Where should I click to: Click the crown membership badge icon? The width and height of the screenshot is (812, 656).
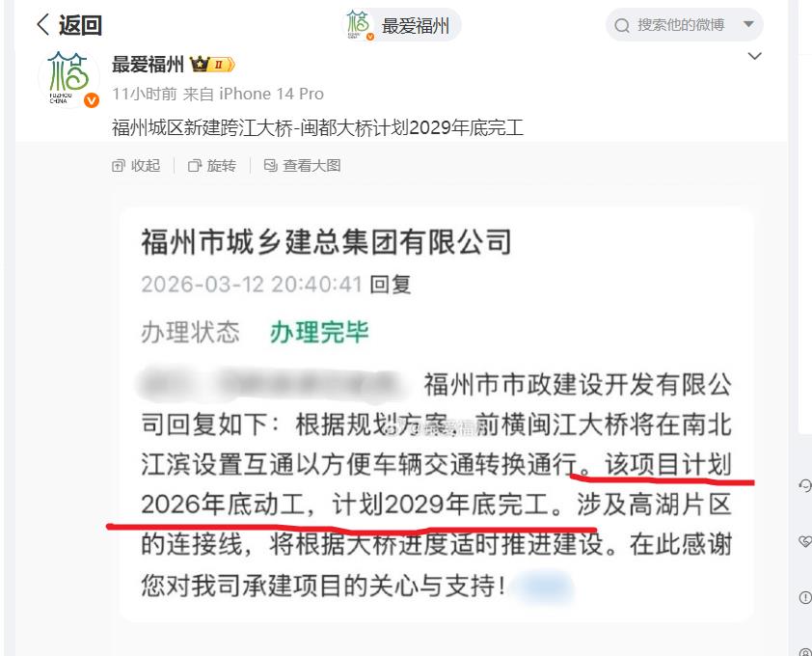pyautogui.click(x=213, y=65)
